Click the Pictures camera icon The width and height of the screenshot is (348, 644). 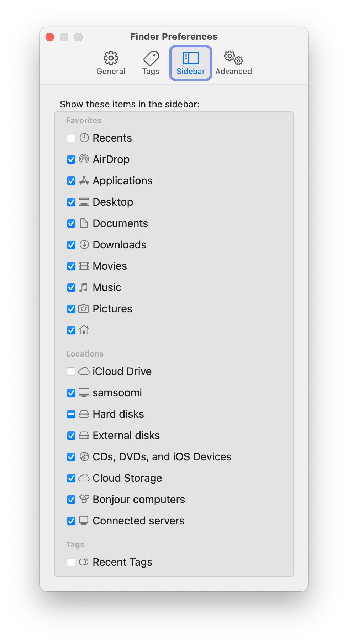(84, 308)
